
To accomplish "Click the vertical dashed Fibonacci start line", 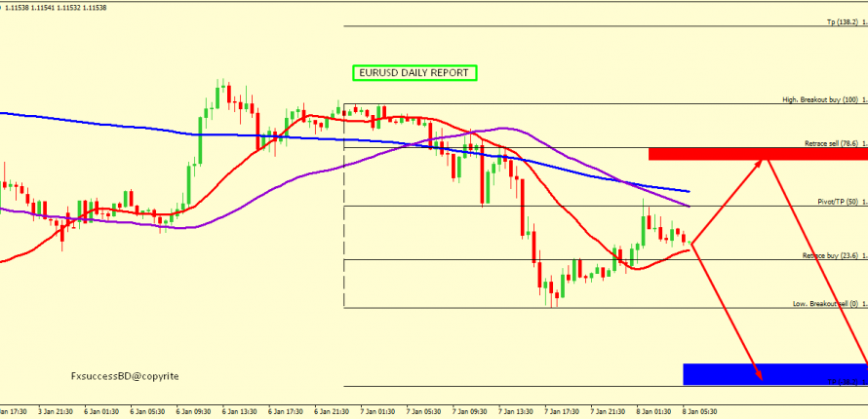I will point(344,224).
